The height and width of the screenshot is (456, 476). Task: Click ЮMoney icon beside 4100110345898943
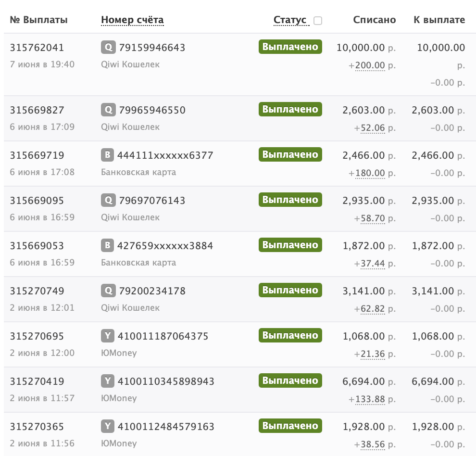click(108, 381)
